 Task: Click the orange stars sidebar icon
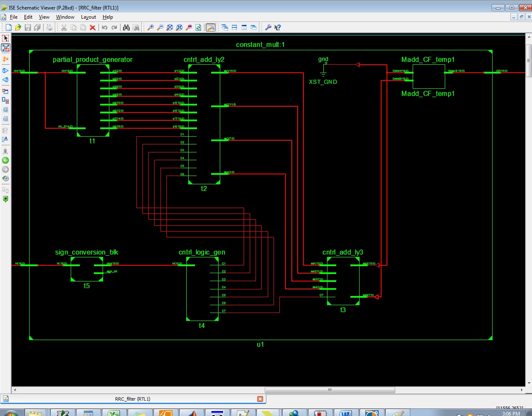[x=5, y=59]
